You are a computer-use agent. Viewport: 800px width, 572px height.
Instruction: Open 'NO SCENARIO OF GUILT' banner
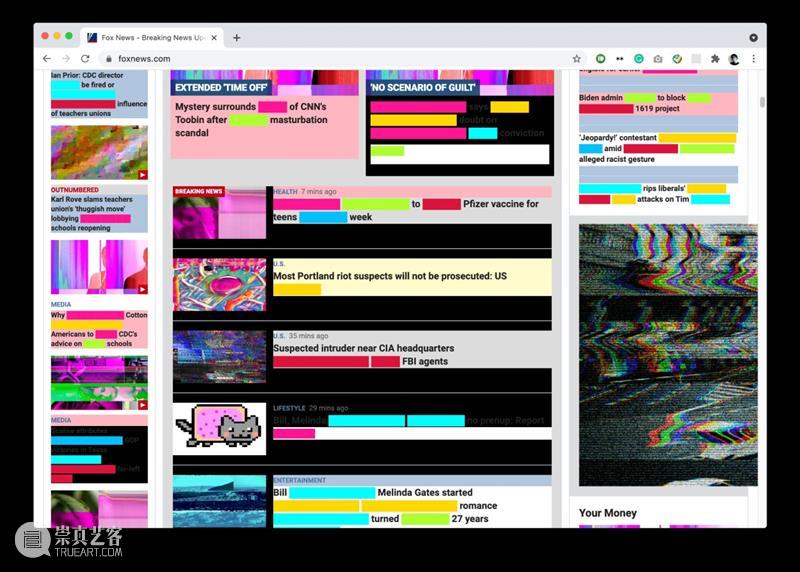point(423,87)
